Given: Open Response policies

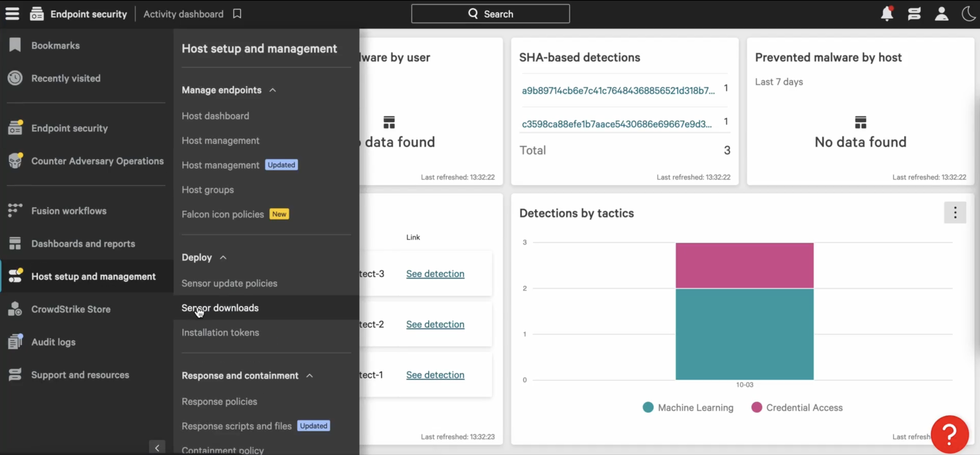Looking at the screenshot, I should (219, 401).
